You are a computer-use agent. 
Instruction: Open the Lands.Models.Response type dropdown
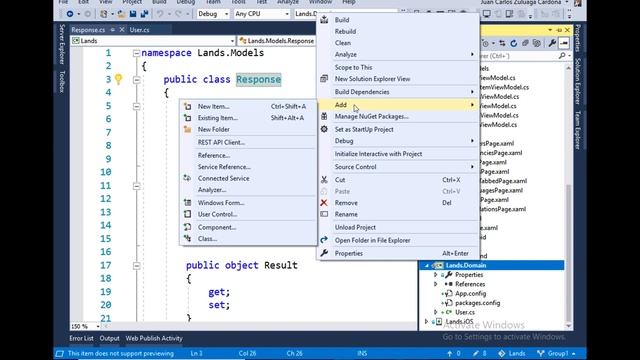pyautogui.click(x=277, y=41)
